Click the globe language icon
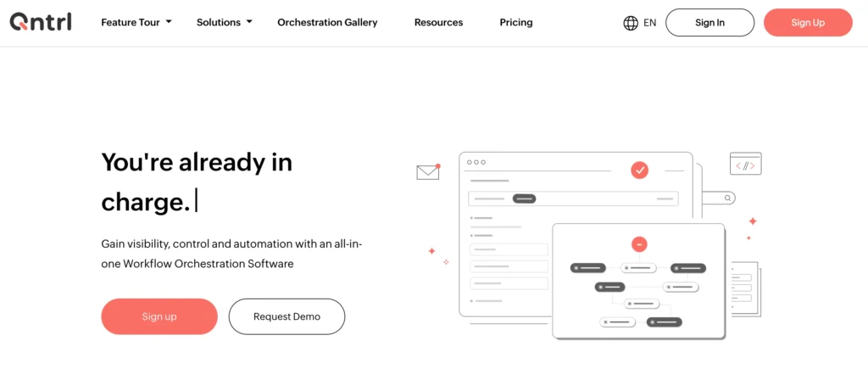Screen dimensions: 868x380 tap(631, 23)
